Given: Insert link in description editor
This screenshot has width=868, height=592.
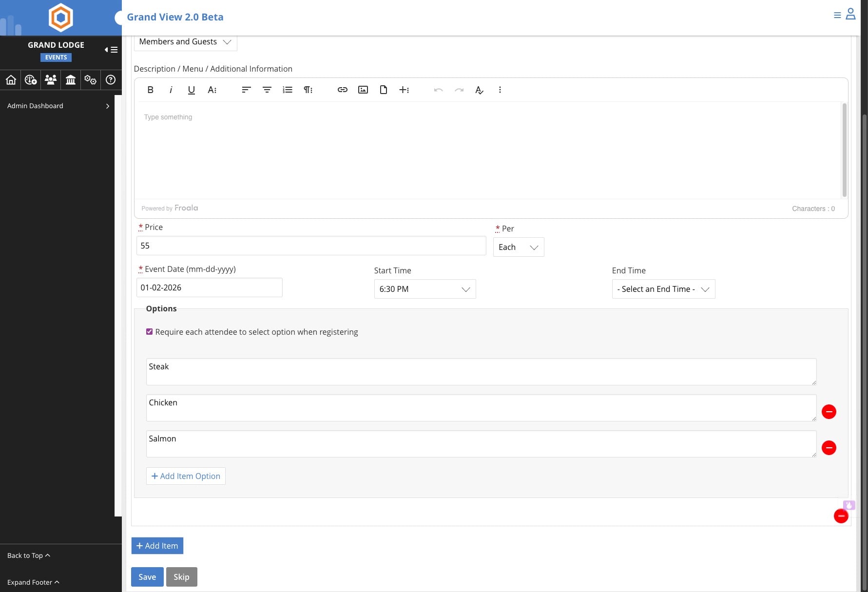Looking at the screenshot, I should (342, 90).
